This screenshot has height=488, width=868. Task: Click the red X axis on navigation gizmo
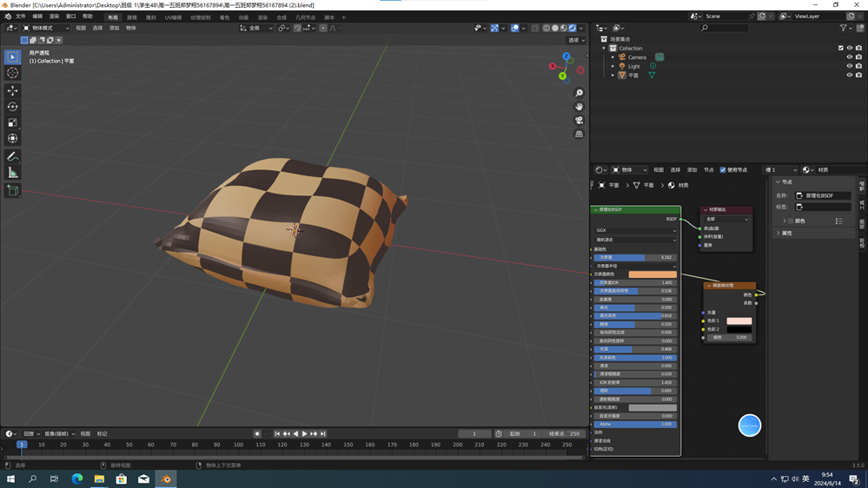(x=553, y=66)
